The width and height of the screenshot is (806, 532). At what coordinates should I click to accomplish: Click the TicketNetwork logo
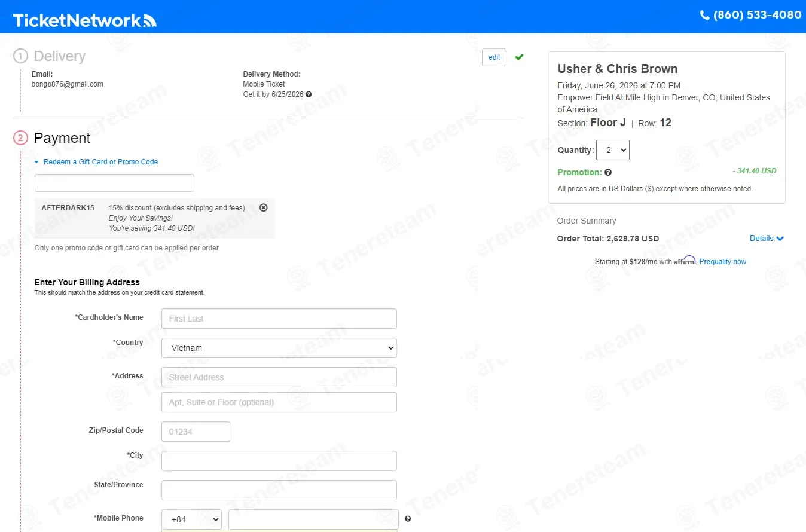coord(84,20)
